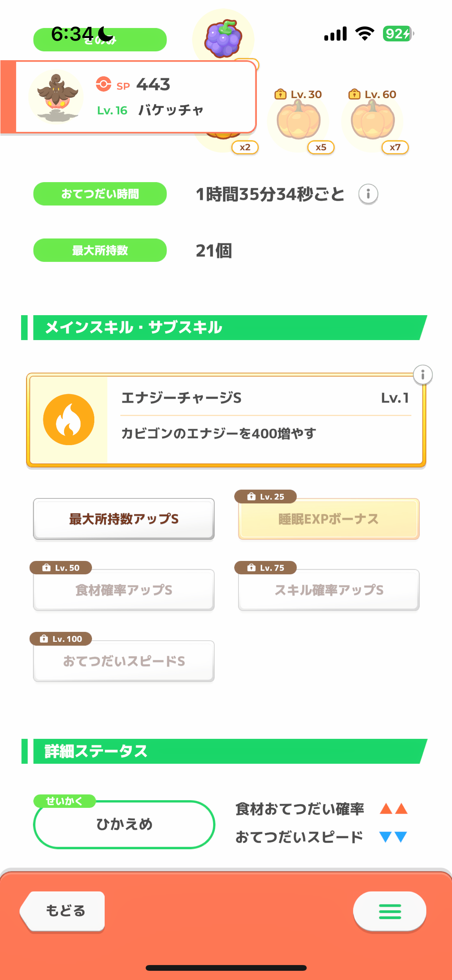Select the 最大所持数アップS sub skill
This screenshot has height=980, width=452.
pos(123,519)
